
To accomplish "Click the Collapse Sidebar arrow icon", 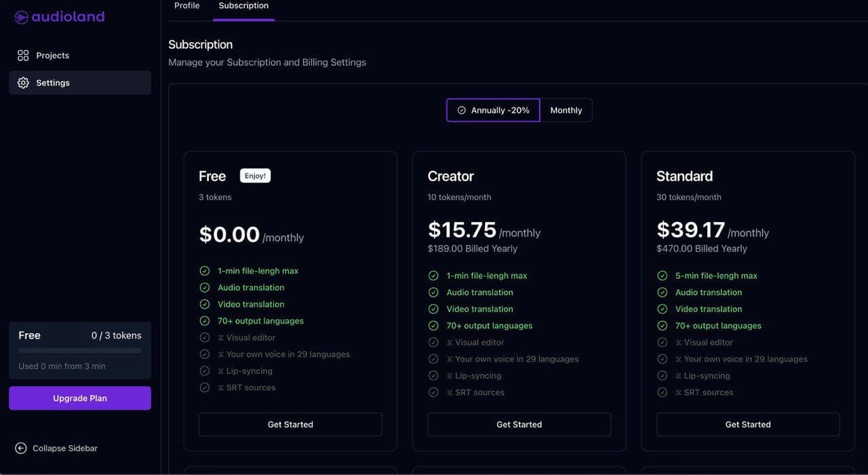I will [x=21, y=449].
